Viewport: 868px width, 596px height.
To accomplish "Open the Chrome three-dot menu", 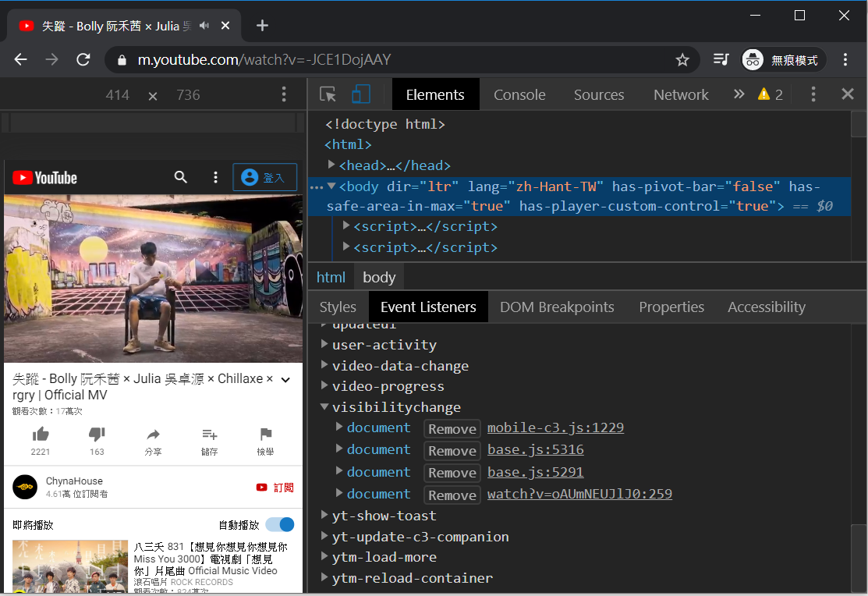I will [845, 60].
